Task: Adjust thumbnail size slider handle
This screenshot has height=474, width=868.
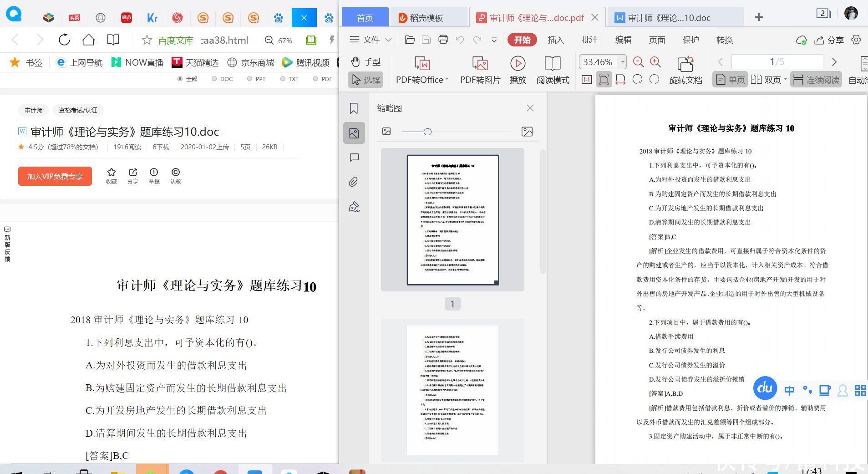Action: [x=427, y=132]
